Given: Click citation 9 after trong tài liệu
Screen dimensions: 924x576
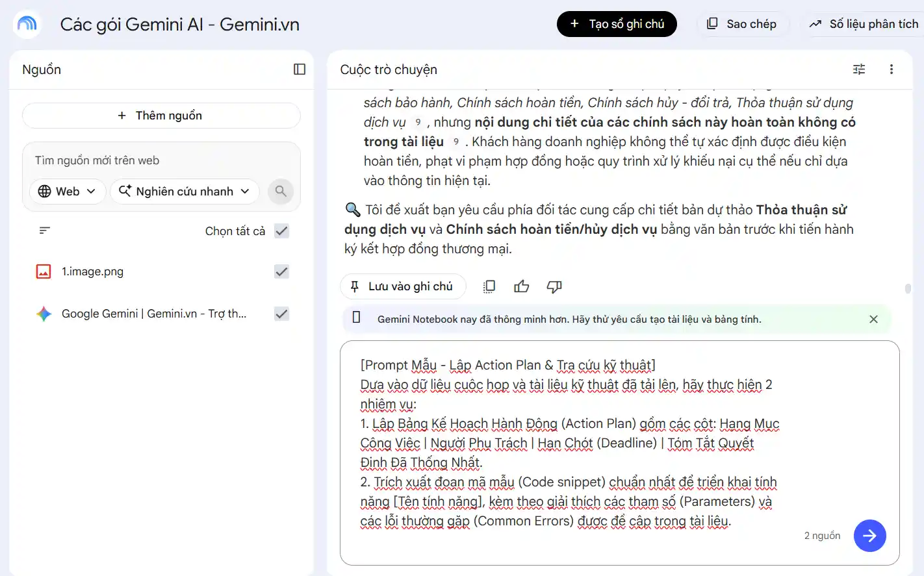Looking at the screenshot, I should (x=456, y=142).
